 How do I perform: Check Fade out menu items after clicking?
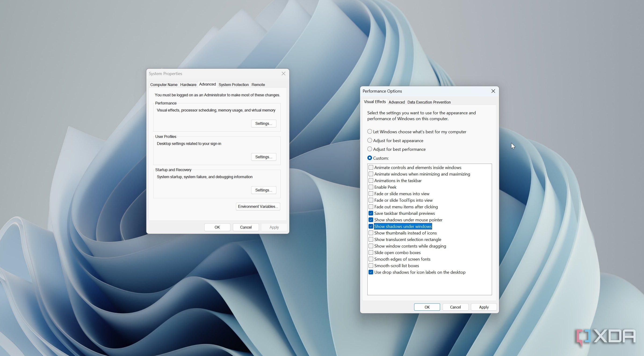click(x=371, y=207)
